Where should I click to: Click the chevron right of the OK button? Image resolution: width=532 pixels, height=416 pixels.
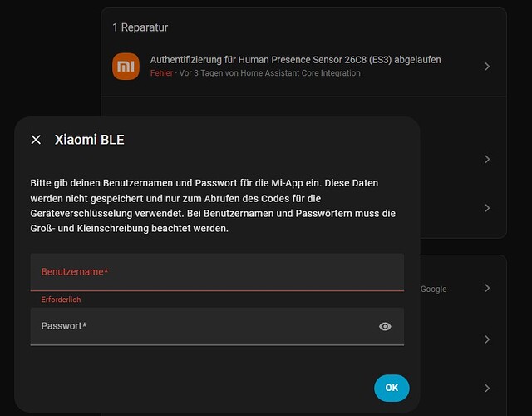[487, 388]
